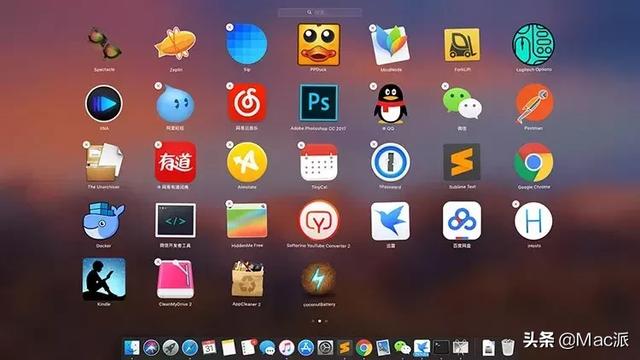This screenshot has width=640, height=360.
Task: Open the Trash in the Dock
Action: 507,348
